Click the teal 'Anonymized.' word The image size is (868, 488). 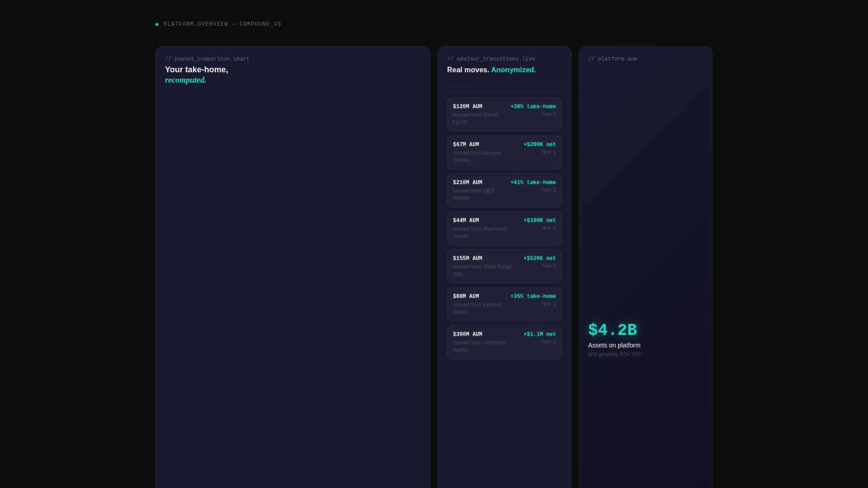click(x=514, y=70)
